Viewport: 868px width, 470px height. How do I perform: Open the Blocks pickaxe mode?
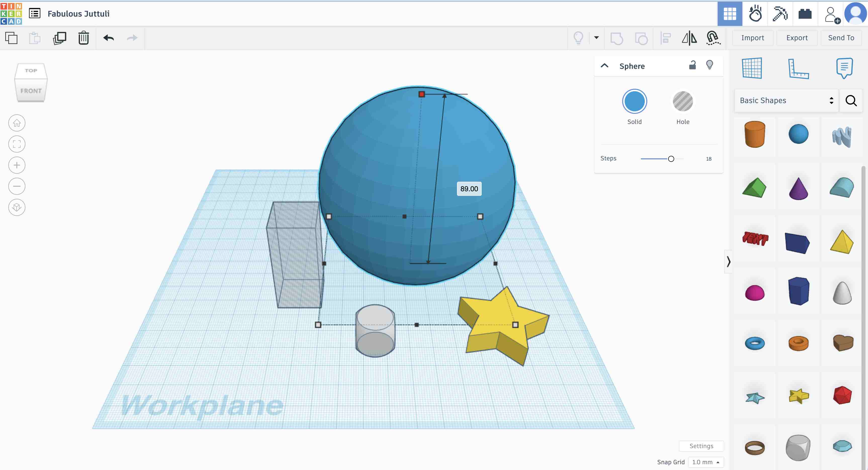(780, 14)
